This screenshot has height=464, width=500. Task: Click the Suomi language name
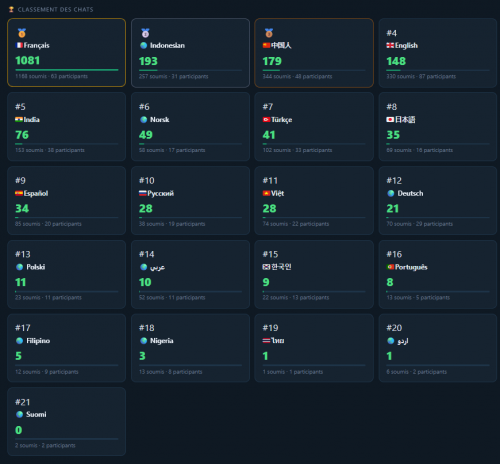point(36,414)
